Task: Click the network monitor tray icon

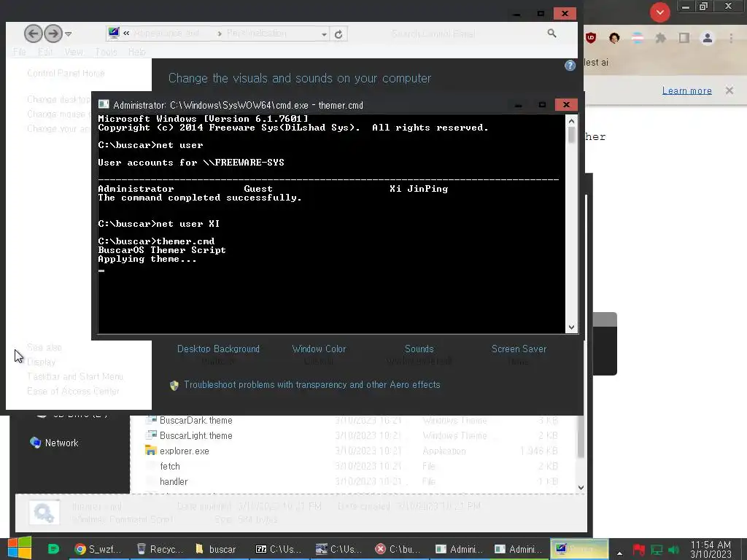Action: (657, 550)
